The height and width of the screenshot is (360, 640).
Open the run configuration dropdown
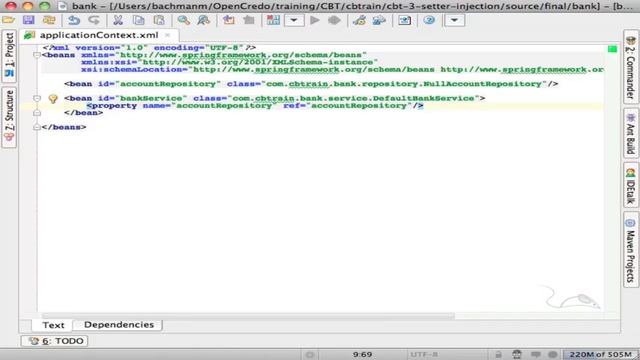(294, 20)
